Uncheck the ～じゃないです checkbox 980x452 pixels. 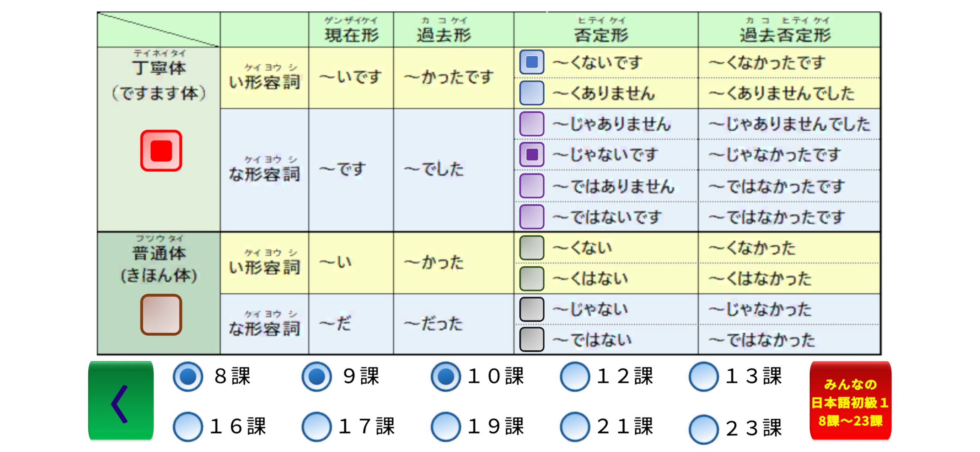531,155
